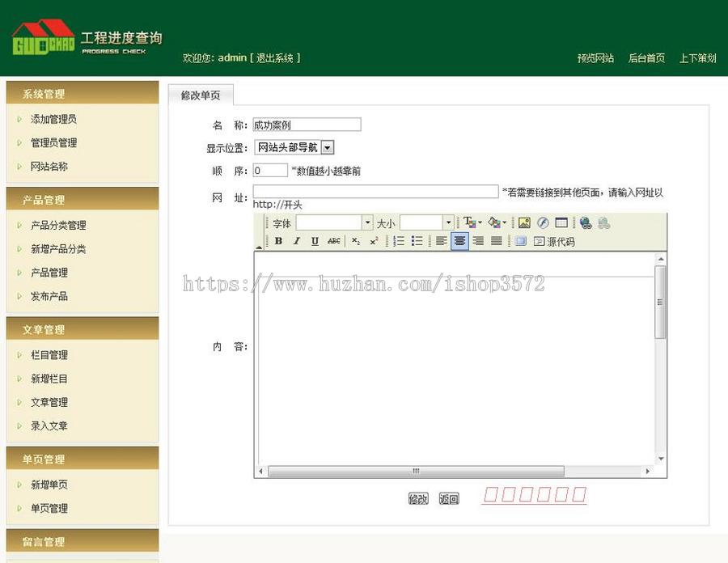
Task: Toggle italic formatting in editor
Action: (297, 241)
